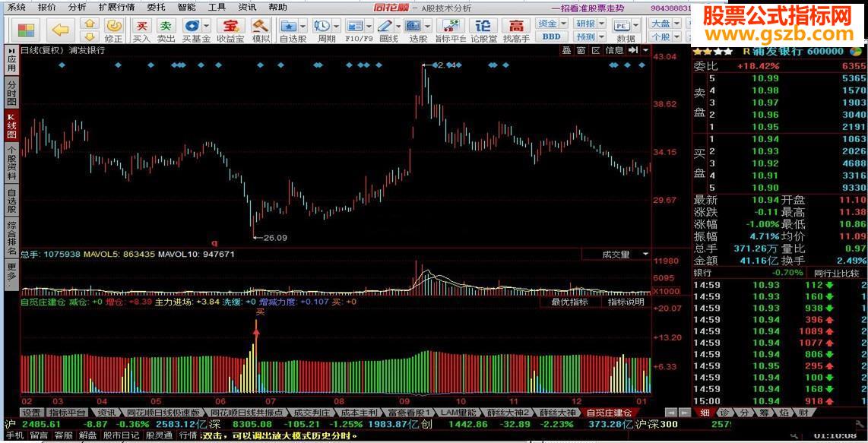Open the 系统 menu
Screen dimensions: 868x443
(17, 7)
